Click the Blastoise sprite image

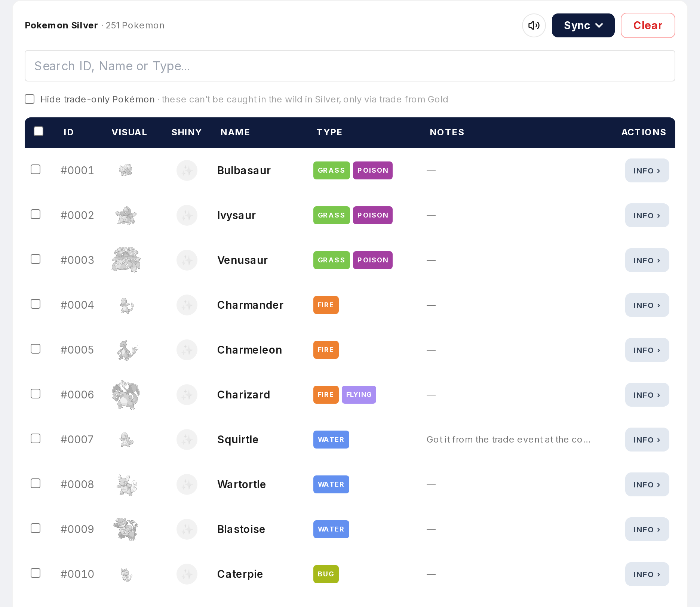pyautogui.click(x=126, y=529)
